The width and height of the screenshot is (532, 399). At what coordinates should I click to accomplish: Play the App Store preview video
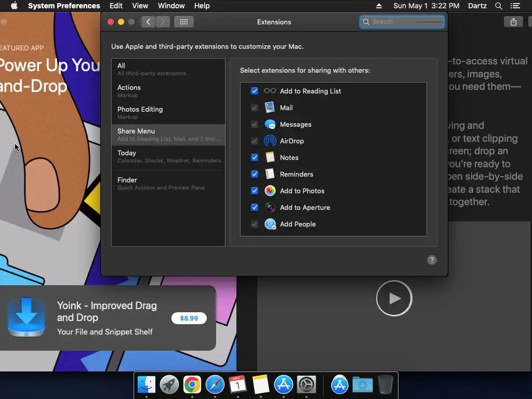(x=394, y=299)
